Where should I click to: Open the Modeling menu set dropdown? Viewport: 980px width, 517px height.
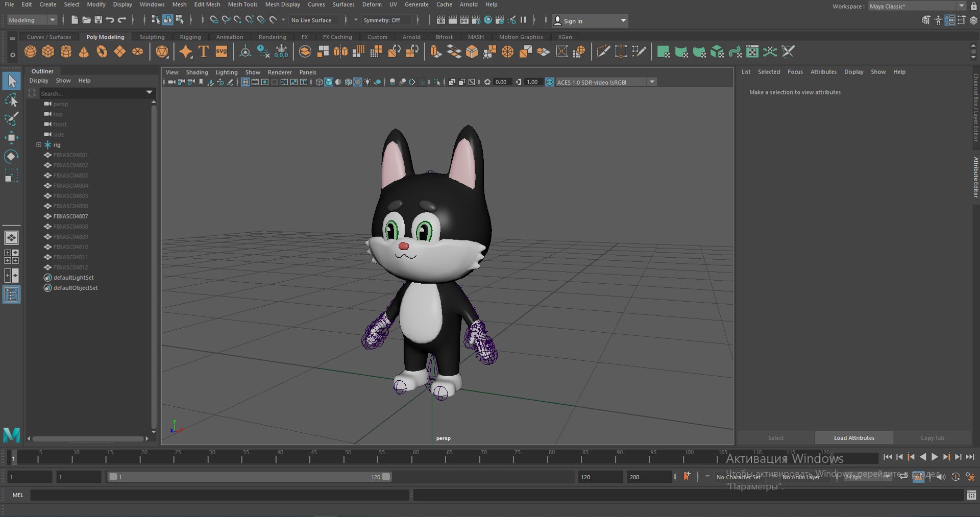point(32,20)
